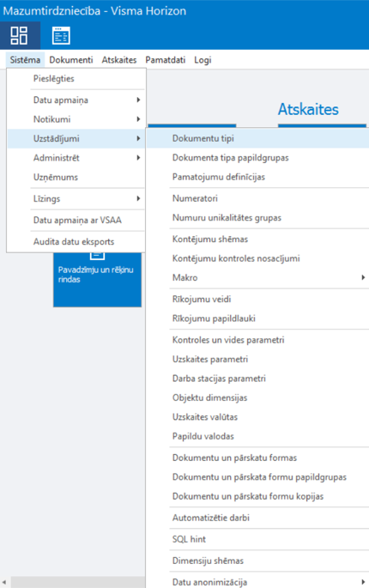Screen dimensions: 369x588
Task: Open the Logi menu
Action: pyautogui.click(x=203, y=60)
